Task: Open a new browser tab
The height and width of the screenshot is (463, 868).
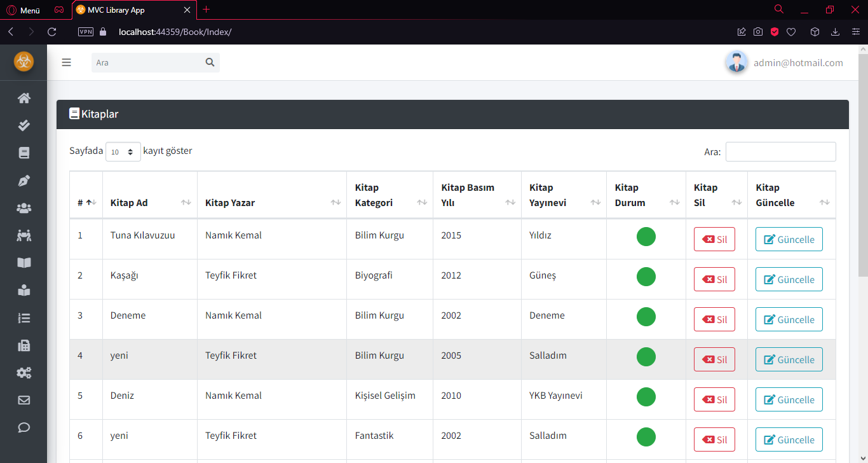Action: pos(206,10)
